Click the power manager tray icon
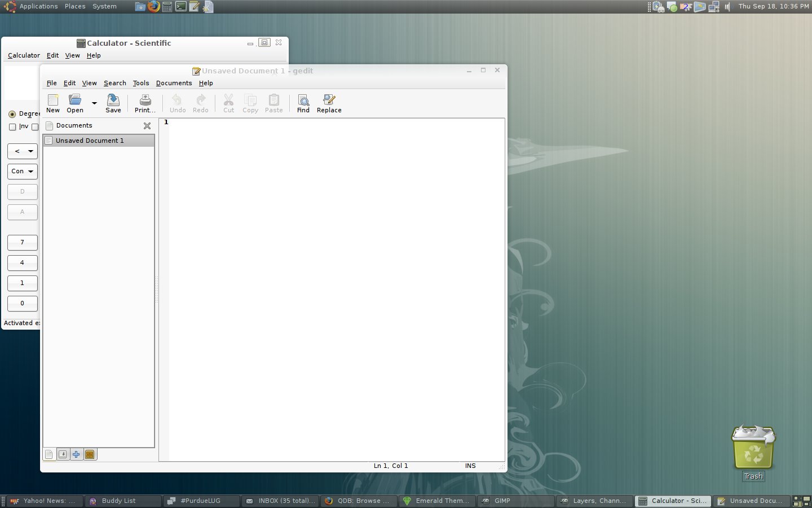The image size is (812, 508). coord(658,7)
